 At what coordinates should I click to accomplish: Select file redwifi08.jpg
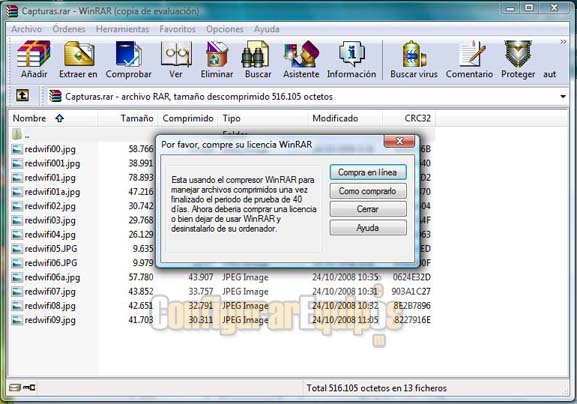click(x=50, y=306)
